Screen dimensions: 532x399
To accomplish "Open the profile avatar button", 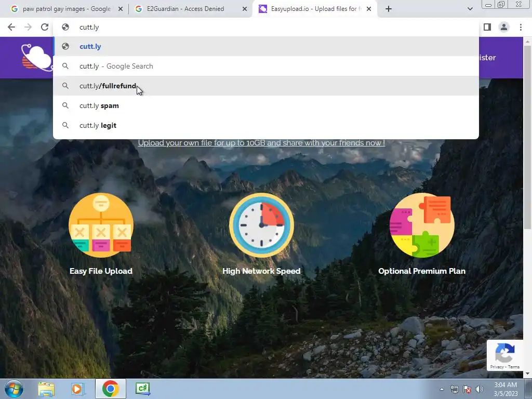I will click(x=504, y=27).
